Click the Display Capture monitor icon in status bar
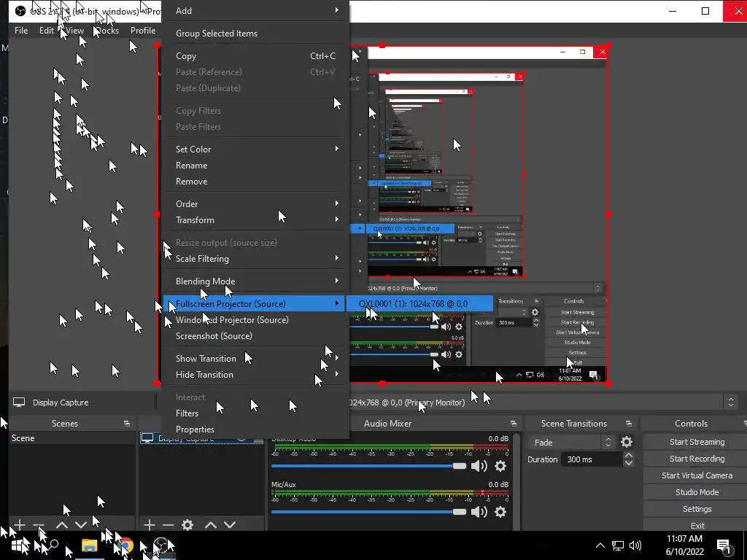 point(19,402)
